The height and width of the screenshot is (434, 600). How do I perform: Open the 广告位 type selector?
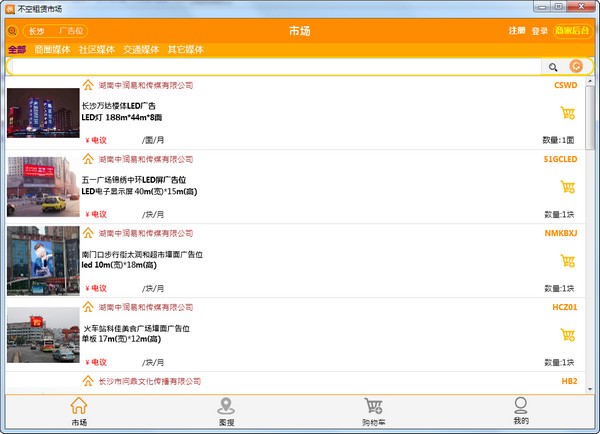point(72,31)
